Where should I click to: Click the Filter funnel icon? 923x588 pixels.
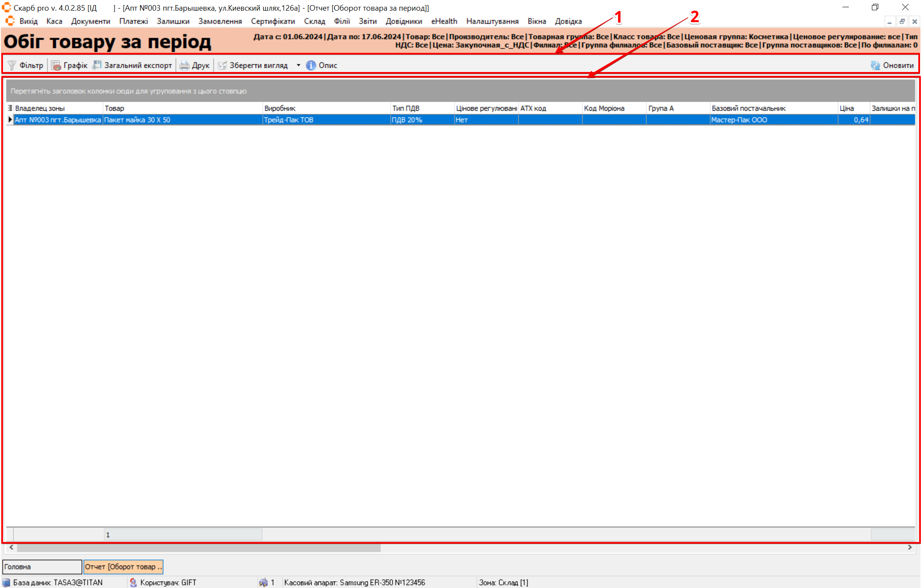[x=12, y=65]
